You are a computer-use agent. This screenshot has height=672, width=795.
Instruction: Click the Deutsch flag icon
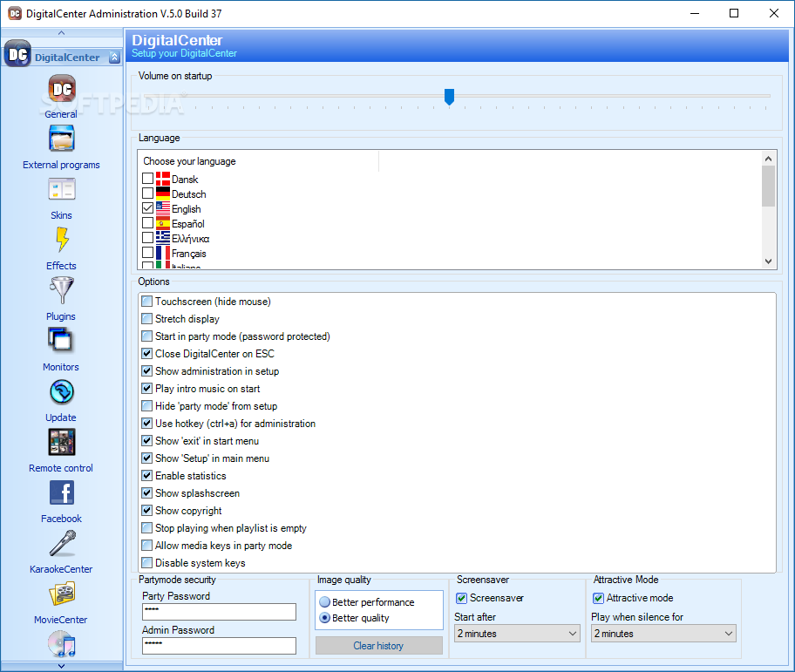click(163, 193)
